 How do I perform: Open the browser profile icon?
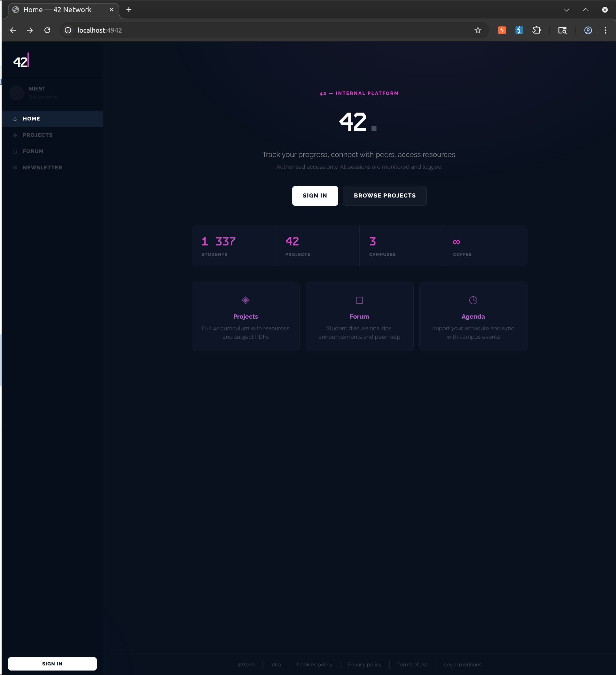tap(588, 30)
